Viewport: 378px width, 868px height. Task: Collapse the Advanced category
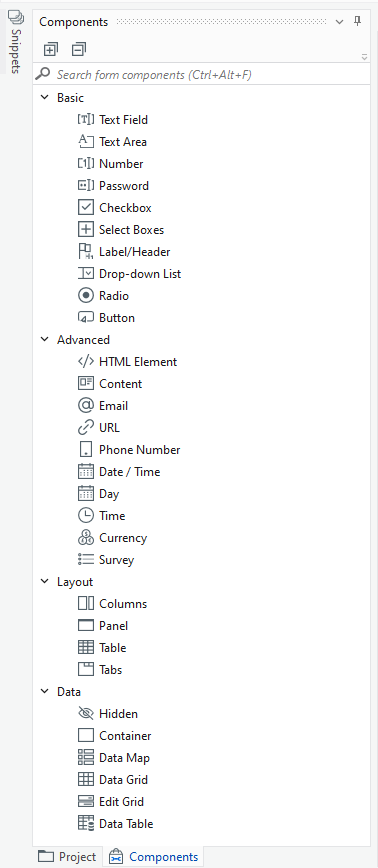coord(45,339)
